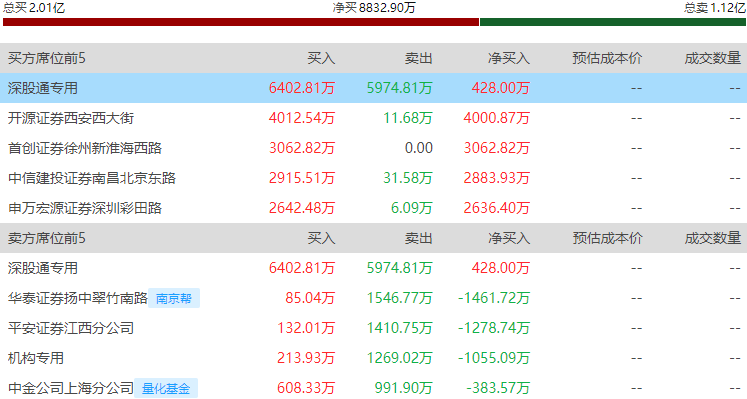Click the 卖方席位前5 section header
747x399 pixels.
pyautogui.click(x=47, y=238)
